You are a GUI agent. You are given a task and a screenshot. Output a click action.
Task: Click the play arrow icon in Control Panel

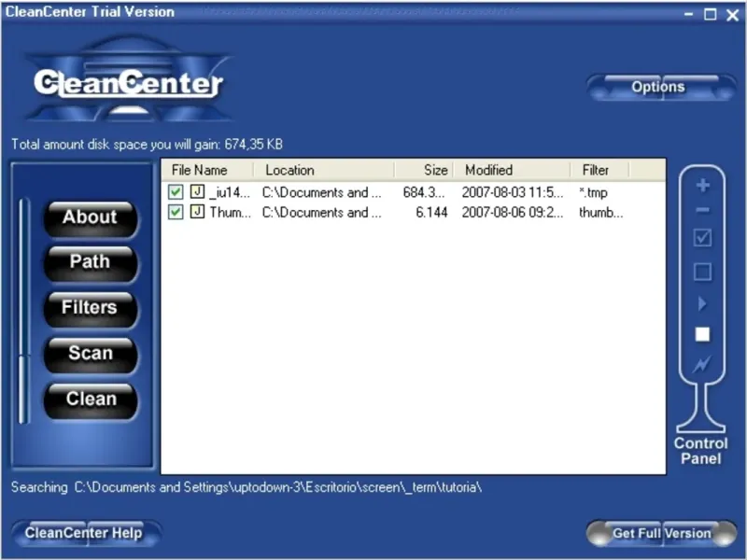point(702,303)
